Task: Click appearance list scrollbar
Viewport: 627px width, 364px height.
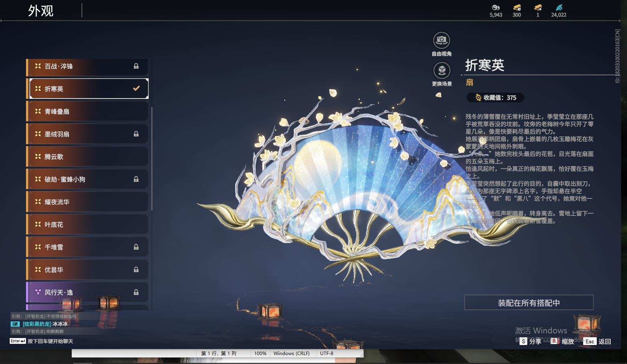Action: [152, 159]
